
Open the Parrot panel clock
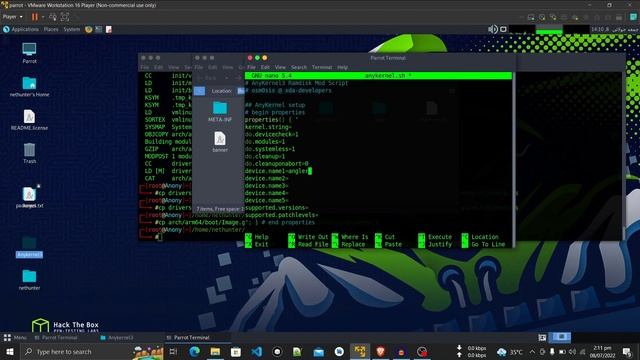614,29
